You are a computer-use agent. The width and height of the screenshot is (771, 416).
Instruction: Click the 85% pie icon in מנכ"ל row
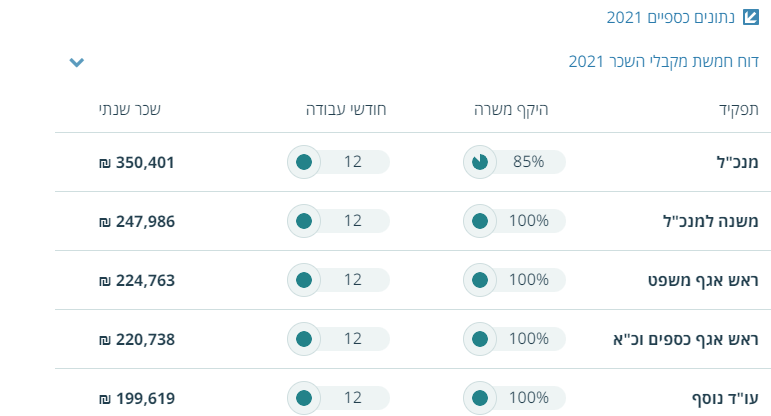[x=480, y=162]
